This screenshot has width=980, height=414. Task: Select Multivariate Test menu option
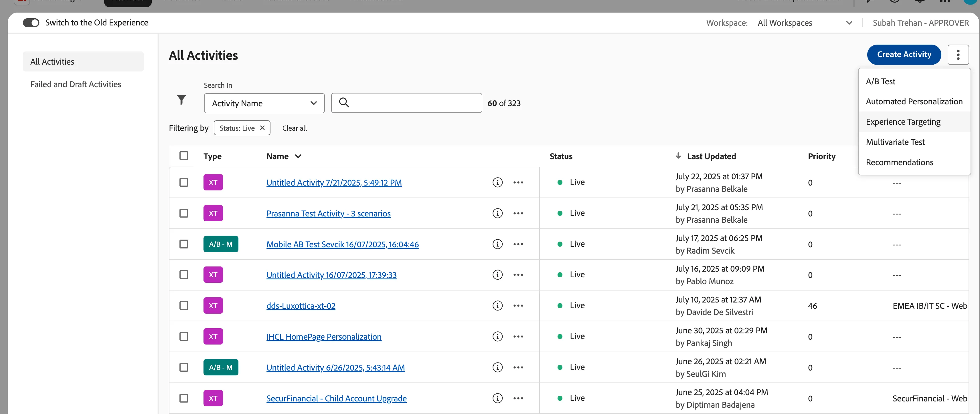point(914,142)
